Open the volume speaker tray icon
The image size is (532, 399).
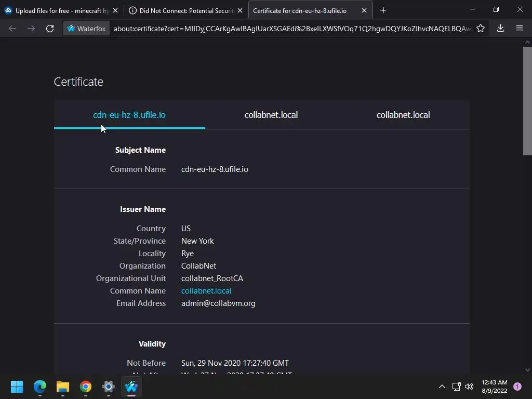469,387
